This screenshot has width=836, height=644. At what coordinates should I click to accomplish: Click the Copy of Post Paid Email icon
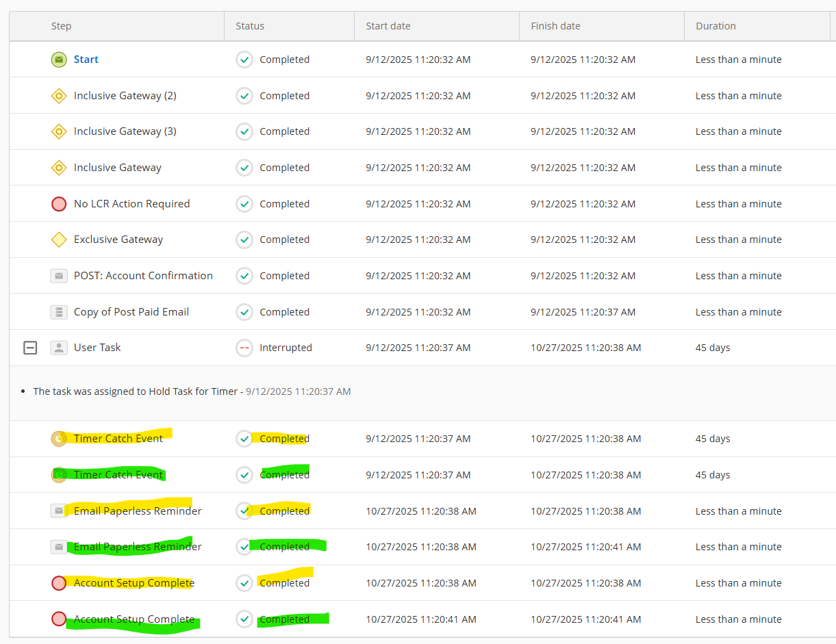[x=59, y=312]
